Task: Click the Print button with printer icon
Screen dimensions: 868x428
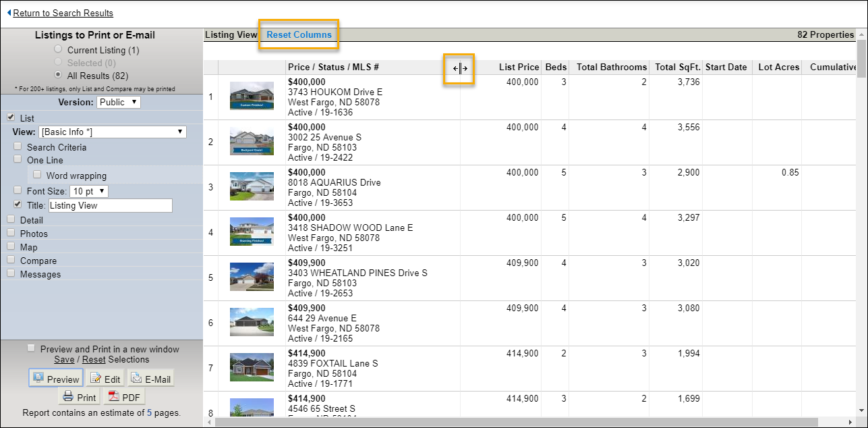Action: 79,397
